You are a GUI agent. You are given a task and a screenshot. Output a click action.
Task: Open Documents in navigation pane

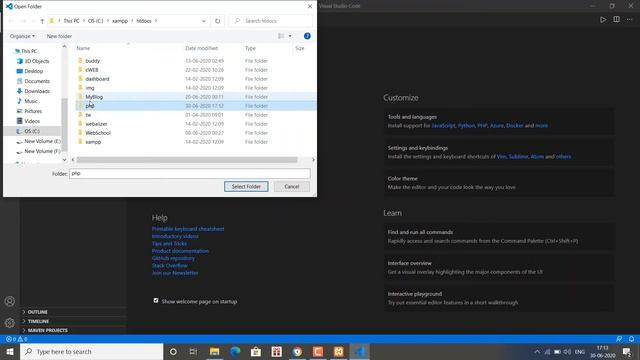pos(37,81)
